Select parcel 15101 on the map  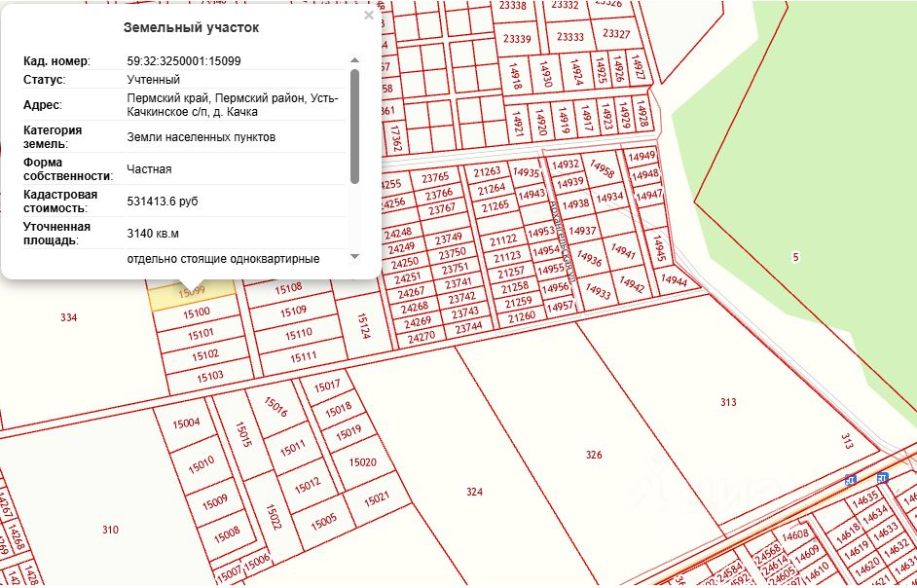click(x=201, y=335)
